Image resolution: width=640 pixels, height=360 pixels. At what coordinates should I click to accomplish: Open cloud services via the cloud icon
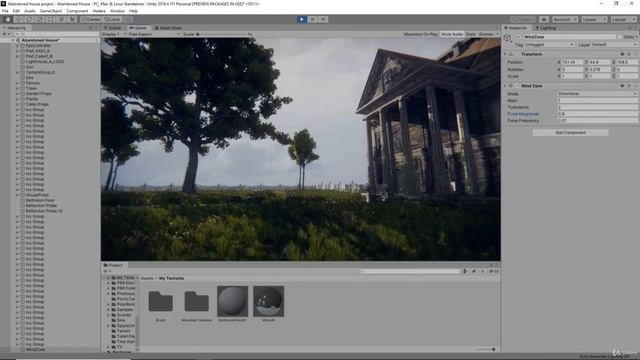pos(544,20)
